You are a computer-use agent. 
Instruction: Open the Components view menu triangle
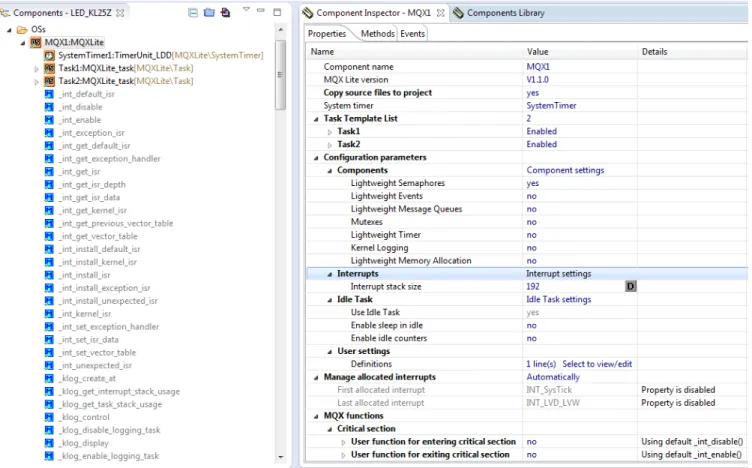tap(246, 9)
